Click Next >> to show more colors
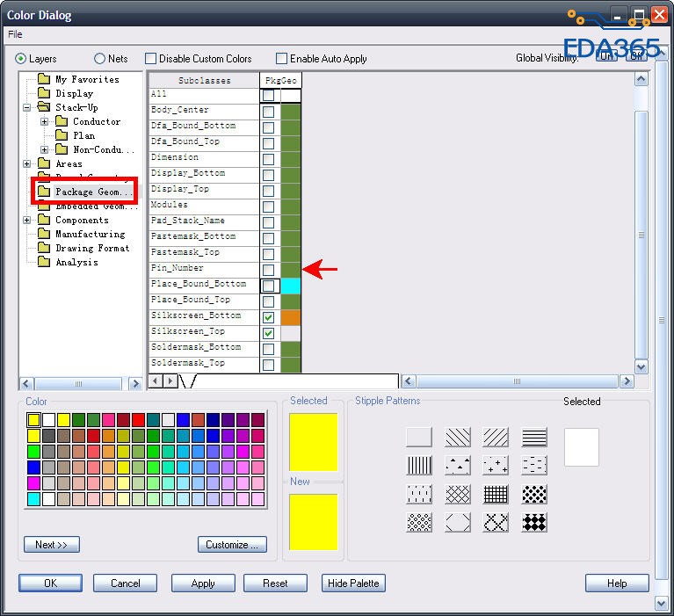 52,545
